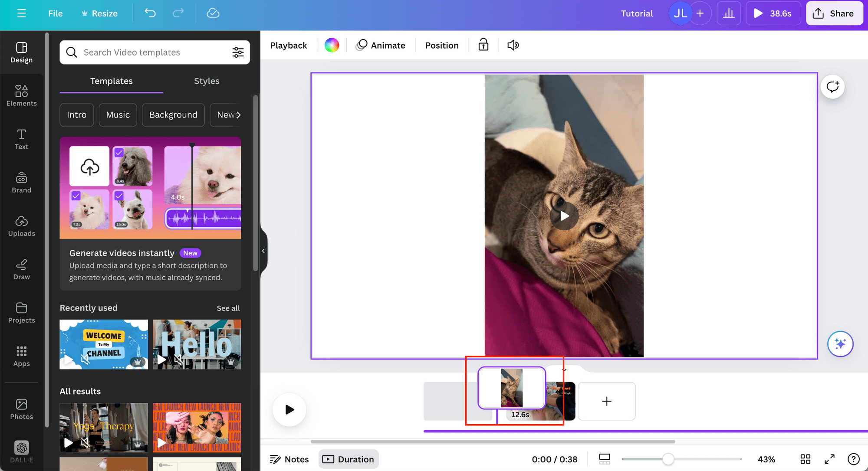
Task: Open the Hello template thumbnail
Action: click(x=197, y=344)
